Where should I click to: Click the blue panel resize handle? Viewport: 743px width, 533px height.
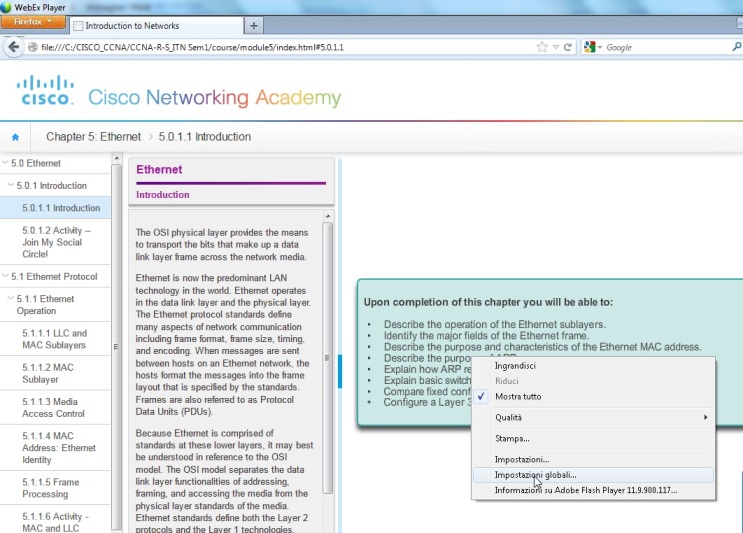tap(340, 371)
